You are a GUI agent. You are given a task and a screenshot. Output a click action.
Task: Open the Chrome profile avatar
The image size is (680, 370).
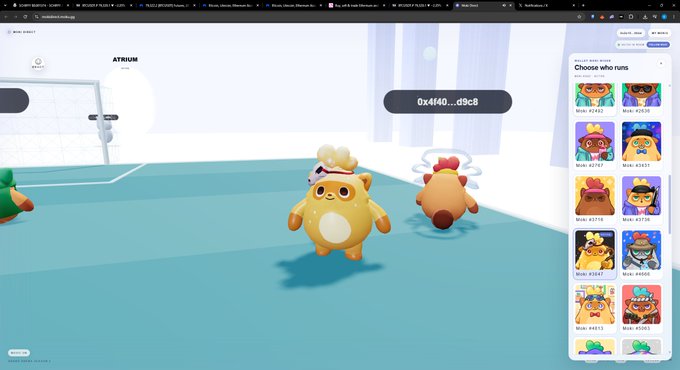(x=664, y=16)
